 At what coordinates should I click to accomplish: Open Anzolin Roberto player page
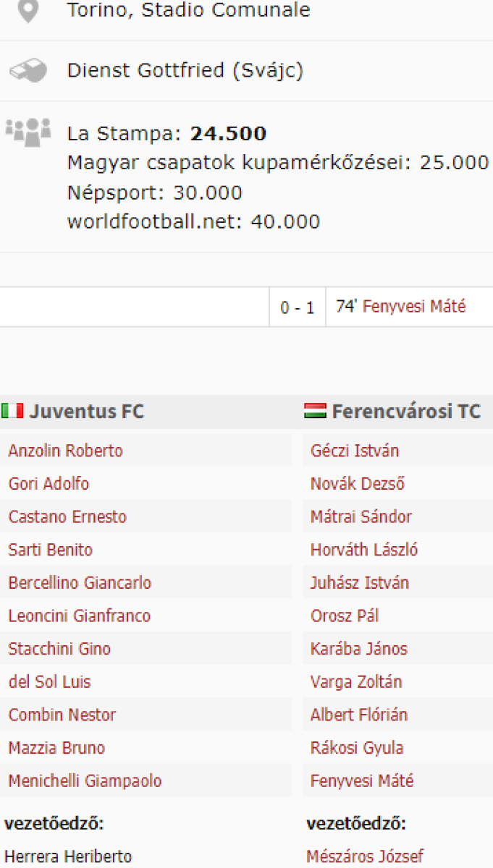click(65, 451)
